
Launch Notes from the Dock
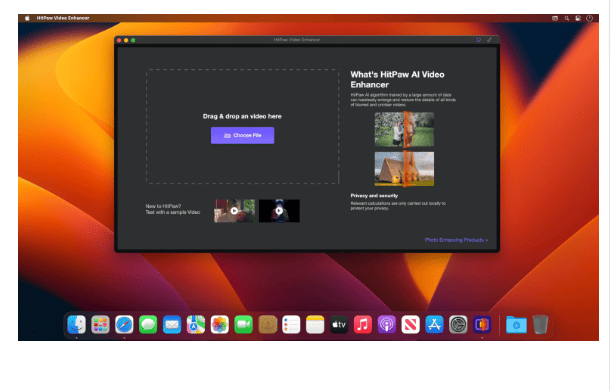coord(315,324)
